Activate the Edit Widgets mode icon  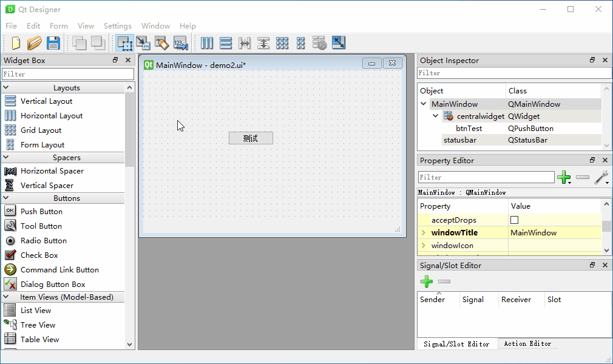pos(124,43)
